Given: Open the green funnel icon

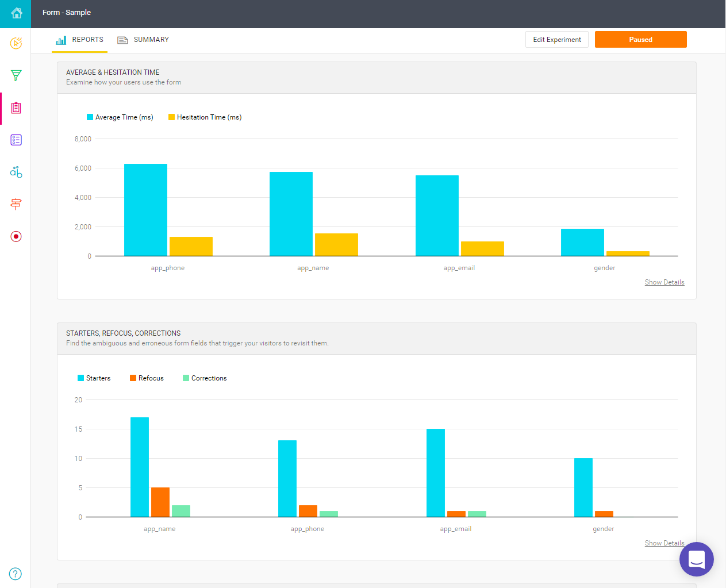Looking at the screenshot, I should coord(16,75).
